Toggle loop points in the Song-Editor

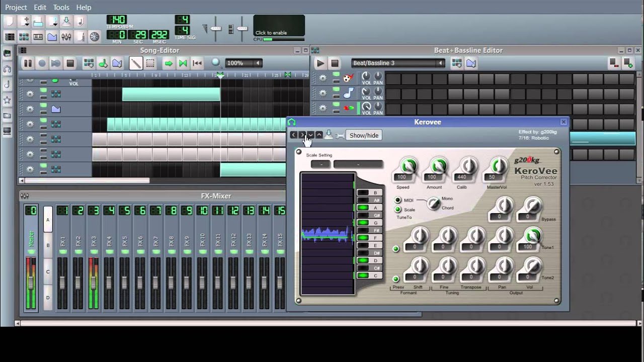(x=183, y=63)
